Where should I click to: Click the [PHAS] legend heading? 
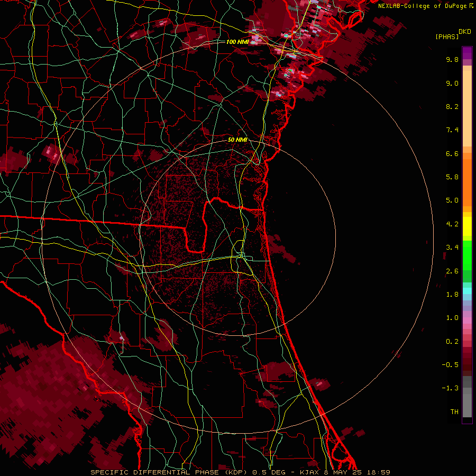click(447, 36)
